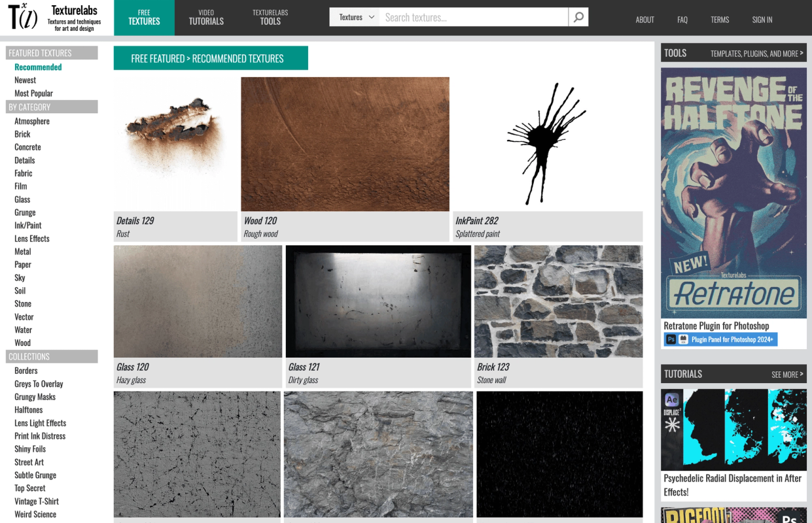Open the Brick 123 stone wall thumbnail

558,301
